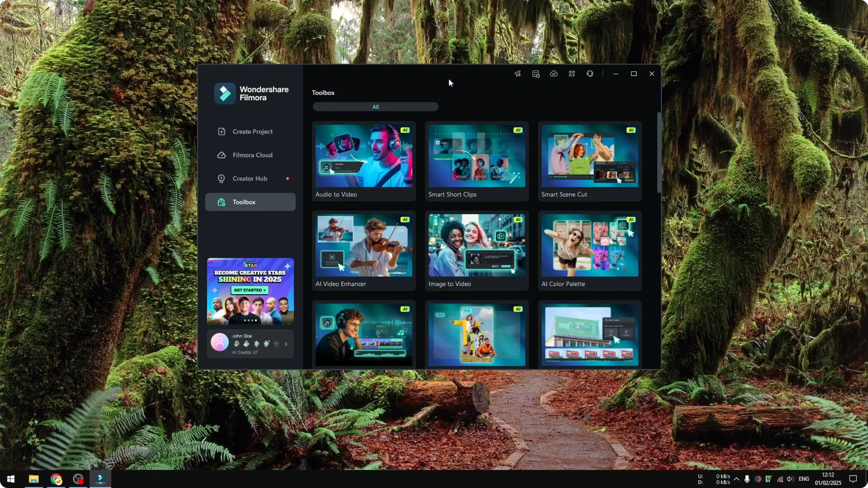Expand account details chevron beside badges
Image resolution: width=868 pixels, height=488 pixels.
[x=286, y=344]
